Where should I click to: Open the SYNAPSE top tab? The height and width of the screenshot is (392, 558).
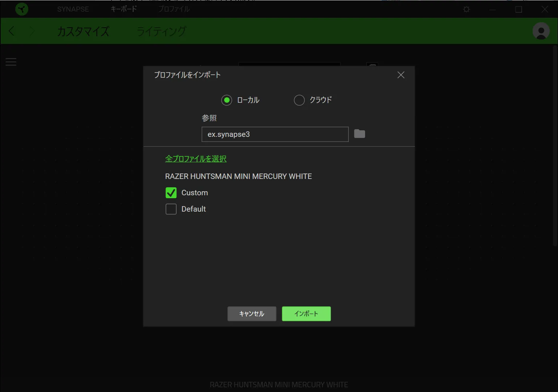coord(73,9)
